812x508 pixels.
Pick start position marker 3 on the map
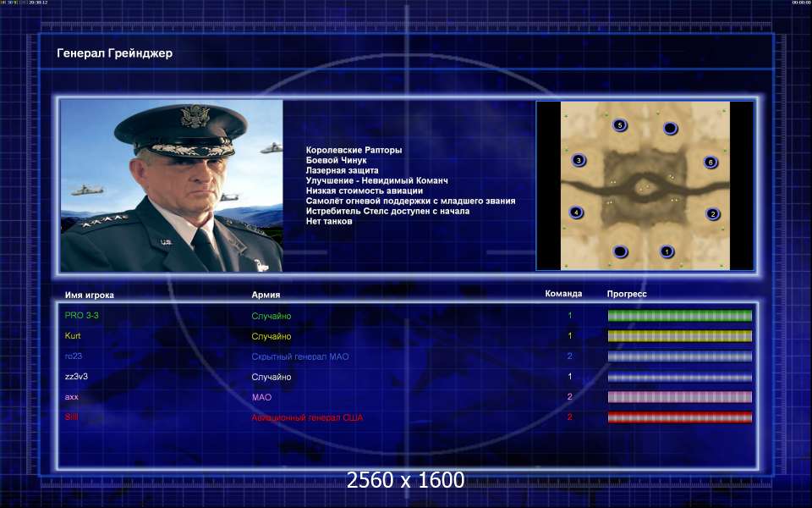(x=579, y=160)
